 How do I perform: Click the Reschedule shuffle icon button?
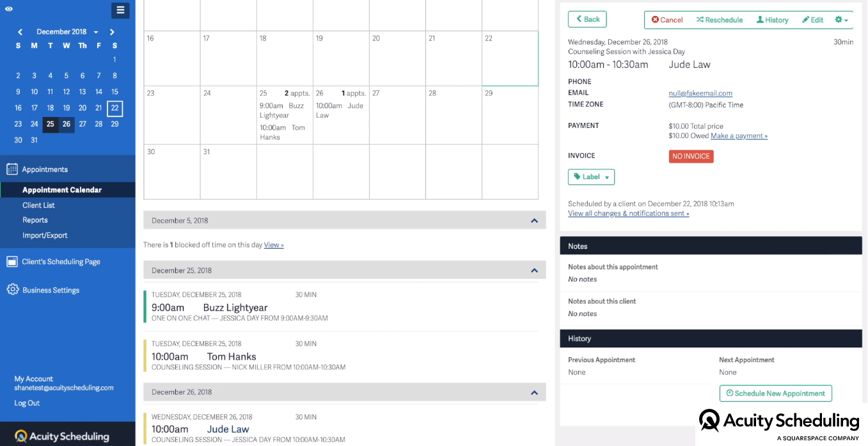coord(720,20)
